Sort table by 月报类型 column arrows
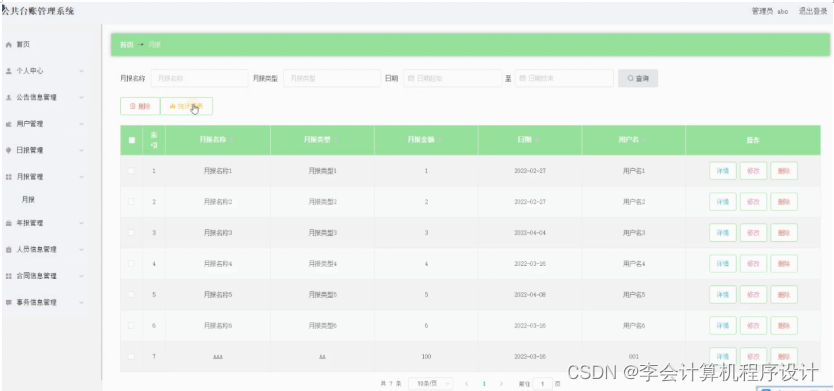The image size is (834, 391). pyautogui.click(x=336, y=140)
